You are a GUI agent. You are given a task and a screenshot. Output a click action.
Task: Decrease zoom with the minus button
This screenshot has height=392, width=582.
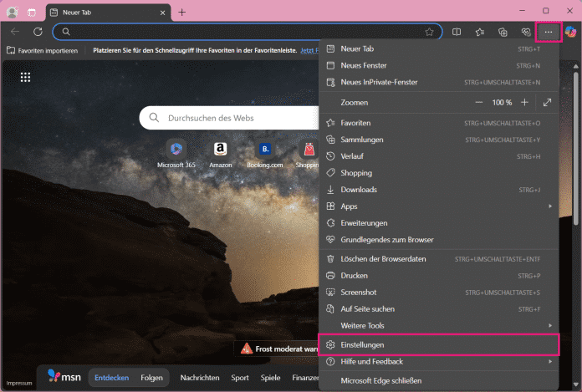pos(479,102)
